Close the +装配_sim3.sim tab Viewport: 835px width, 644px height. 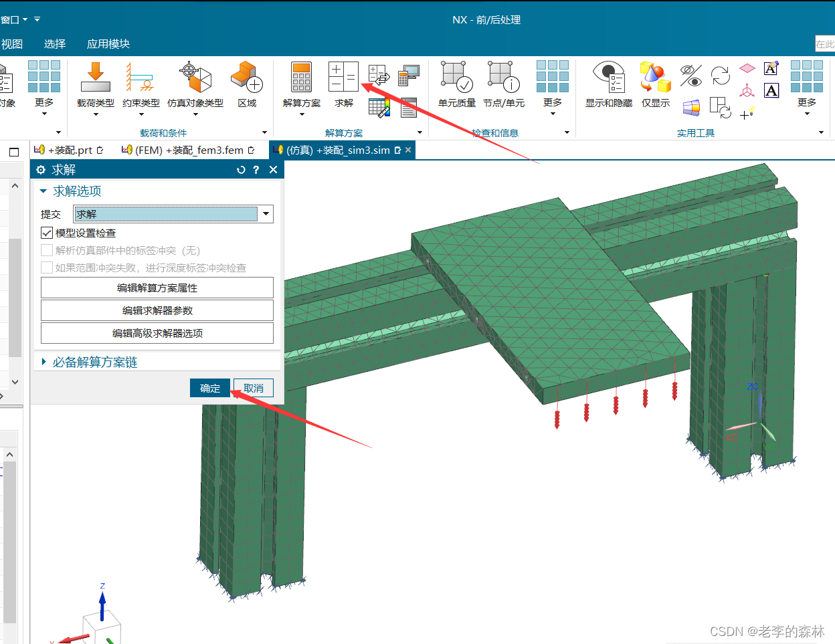tap(408, 150)
